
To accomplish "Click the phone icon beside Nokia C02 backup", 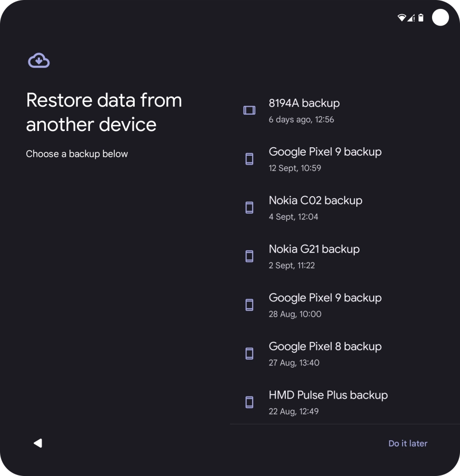I will point(249,207).
